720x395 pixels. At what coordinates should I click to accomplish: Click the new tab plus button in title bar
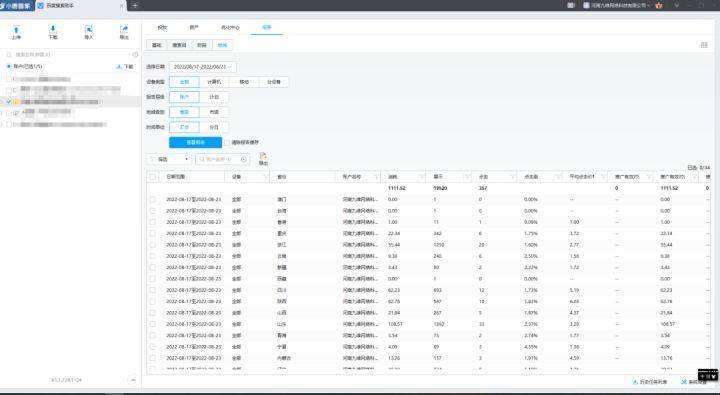click(135, 6)
